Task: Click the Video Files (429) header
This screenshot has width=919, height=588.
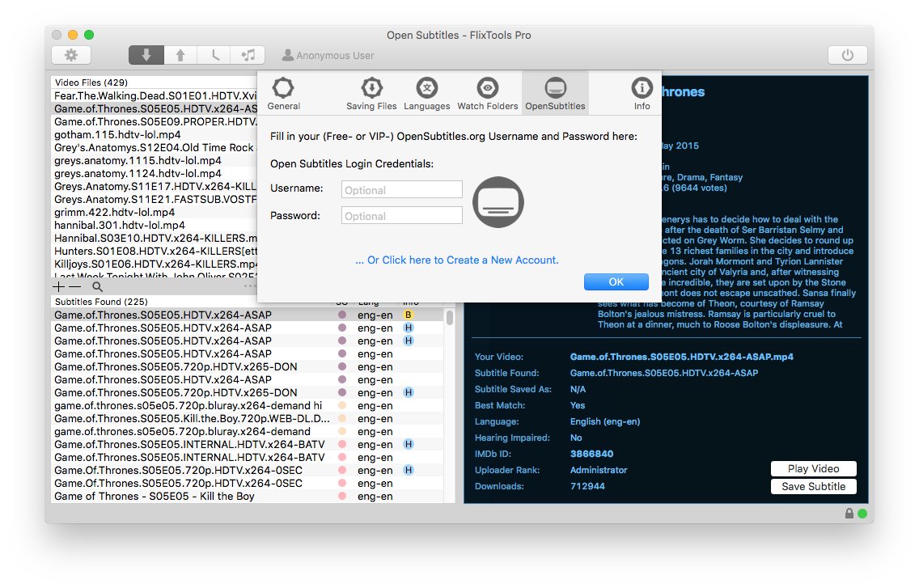Action: 91,82
